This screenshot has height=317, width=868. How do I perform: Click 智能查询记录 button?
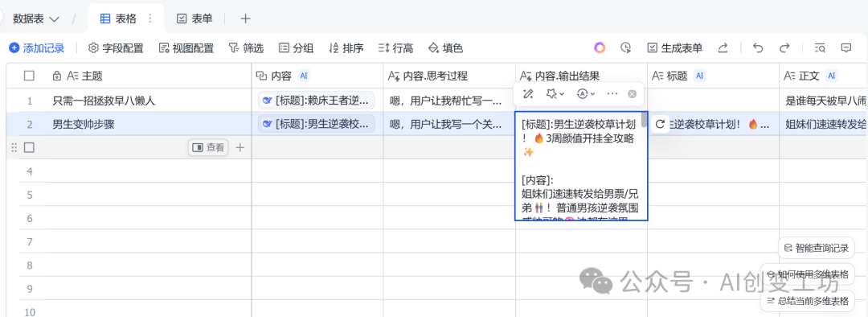[x=816, y=249]
